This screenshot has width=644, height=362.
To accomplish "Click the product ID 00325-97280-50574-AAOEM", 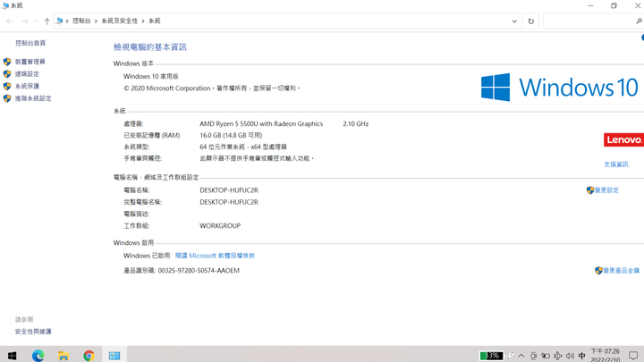I will tap(199, 271).
